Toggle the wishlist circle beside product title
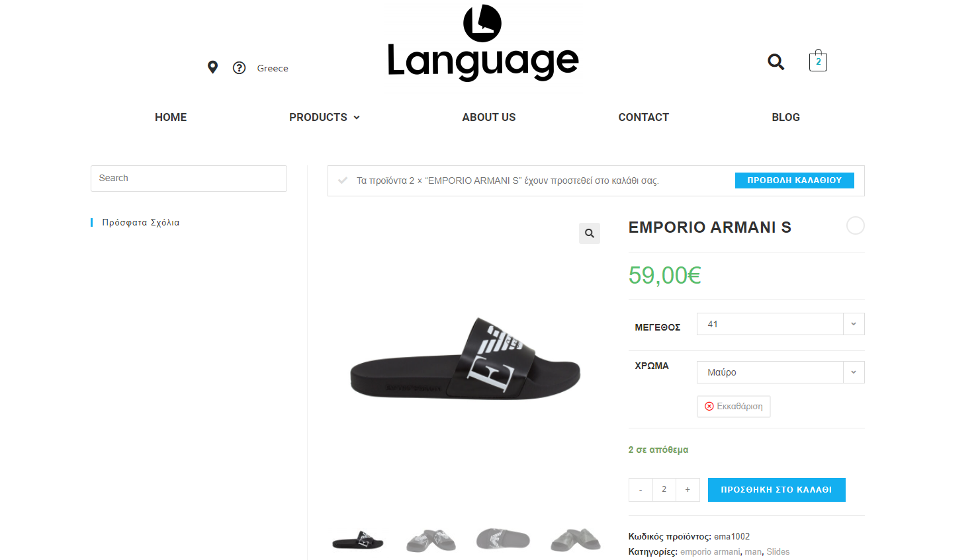Screen dimensions: 980x560 [x=856, y=225]
